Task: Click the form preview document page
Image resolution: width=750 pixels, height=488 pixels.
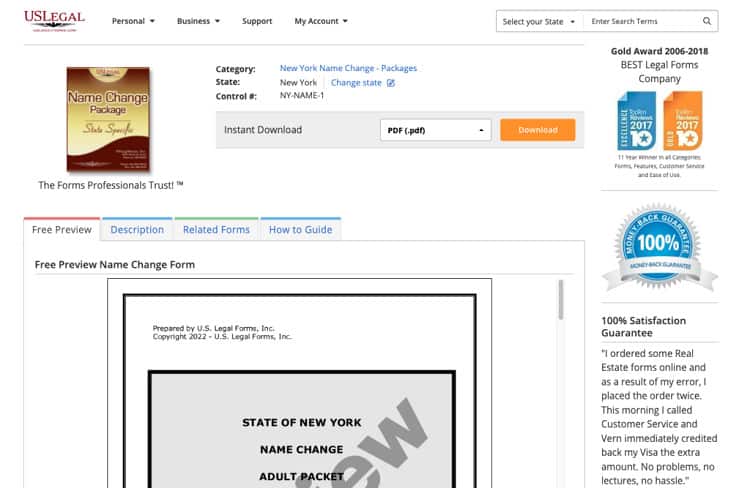Action: tap(299, 384)
